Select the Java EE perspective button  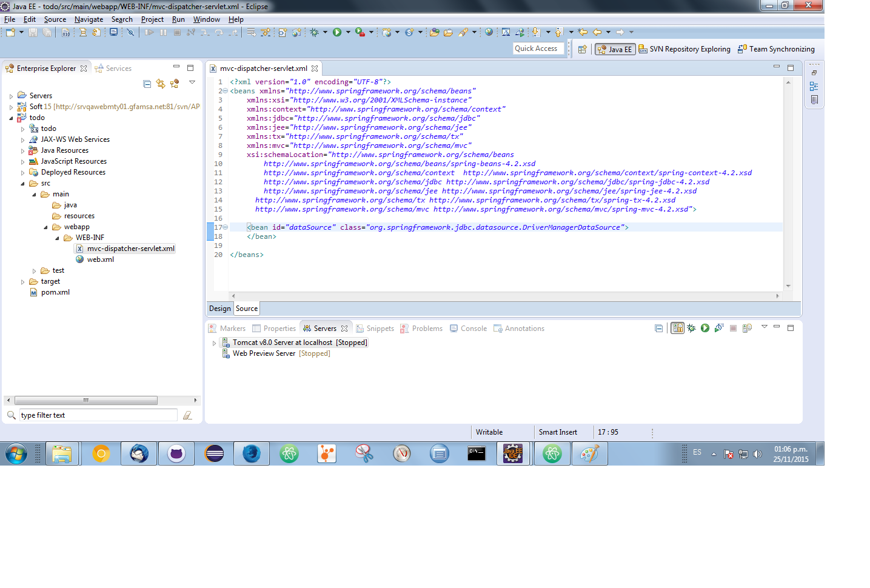tap(615, 49)
